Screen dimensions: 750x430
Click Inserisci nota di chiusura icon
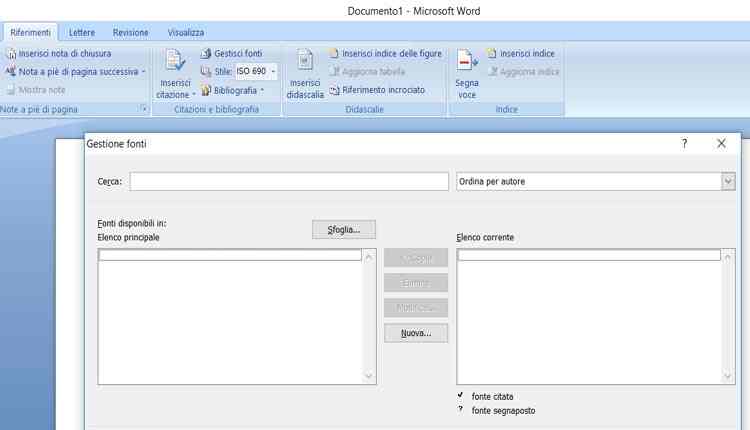(x=11, y=54)
